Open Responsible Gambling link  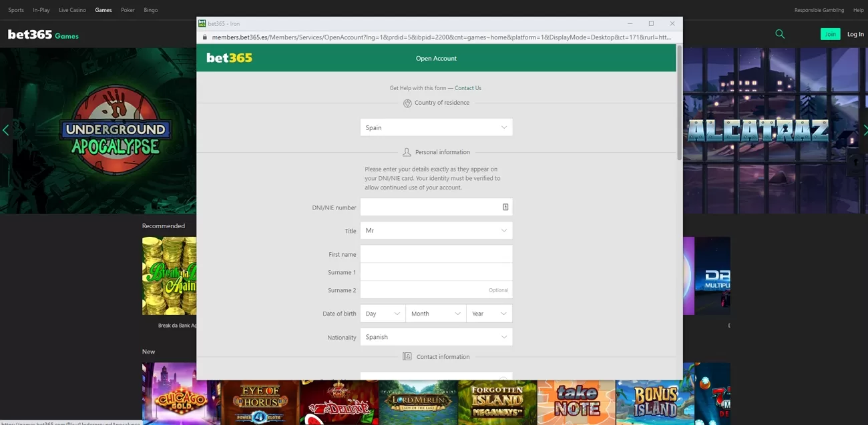819,10
